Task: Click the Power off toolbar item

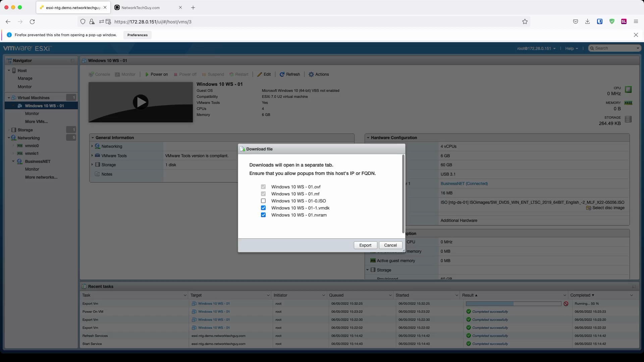Action: 185,74
